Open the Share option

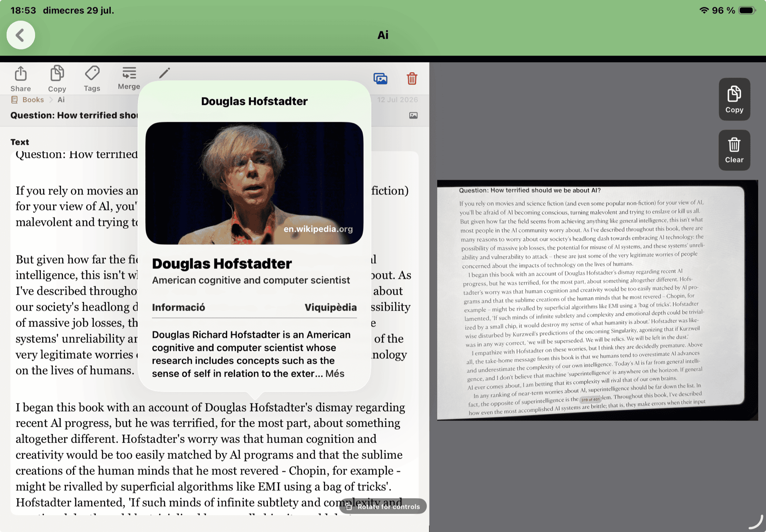pyautogui.click(x=21, y=79)
